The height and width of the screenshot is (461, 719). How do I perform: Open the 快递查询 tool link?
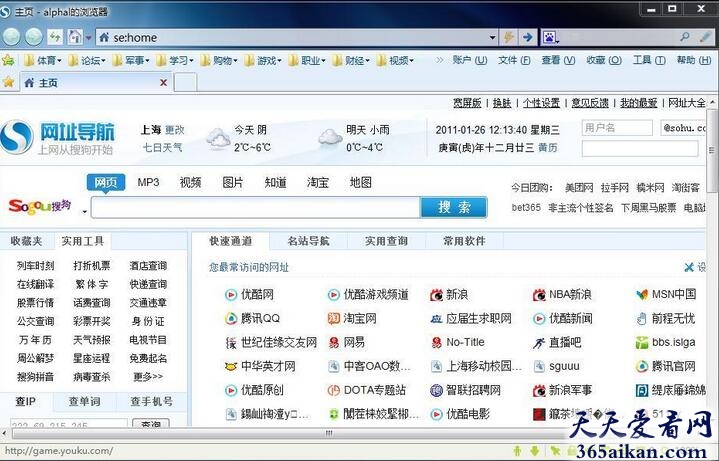(x=148, y=284)
